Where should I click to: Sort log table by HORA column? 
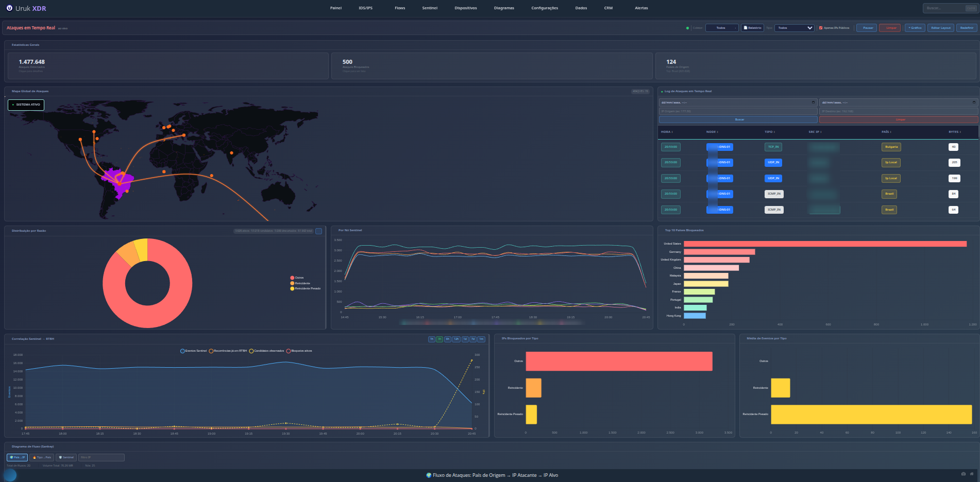(x=667, y=132)
